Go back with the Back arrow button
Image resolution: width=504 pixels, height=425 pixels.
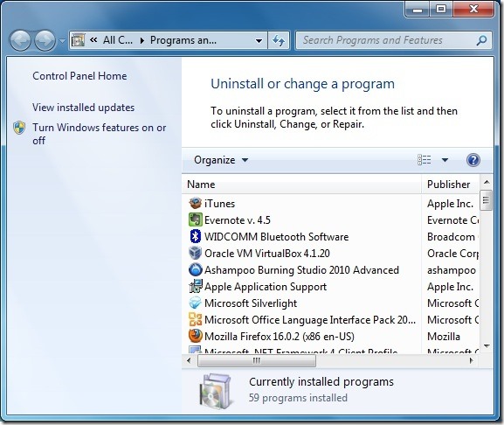click(x=21, y=40)
